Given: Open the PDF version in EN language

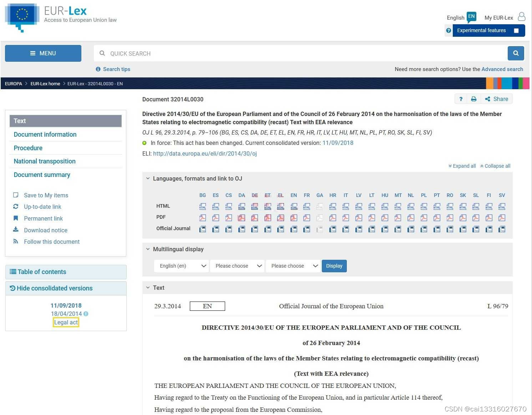Looking at the screenshot, I should tap(294, 218).
